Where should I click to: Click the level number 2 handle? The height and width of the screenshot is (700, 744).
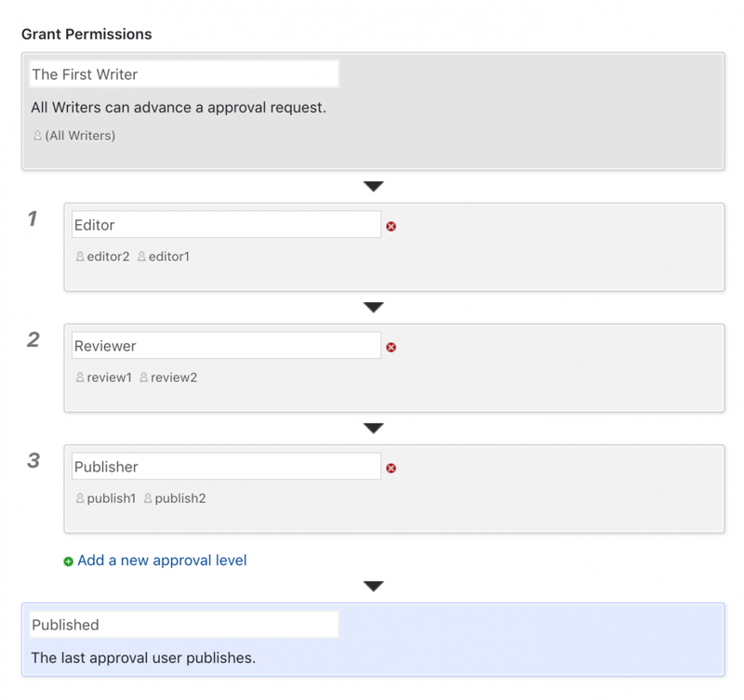tap(33, 339)
